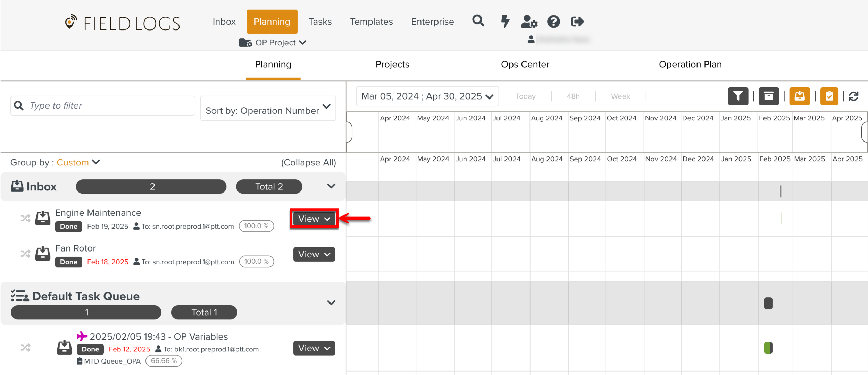Screen dimensions: 868x375
Task: Open the Templates menu item
Action: click(371, 22)
